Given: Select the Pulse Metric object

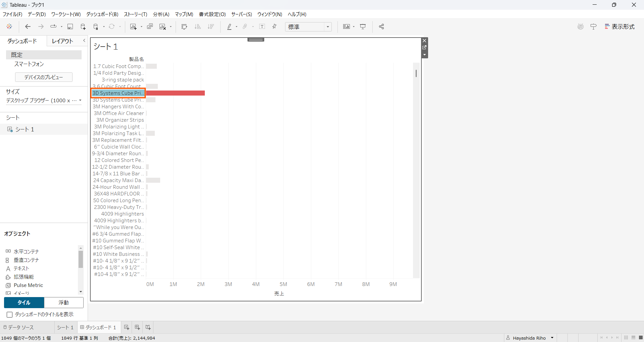Looking at the screenshot, I should 28,285.
